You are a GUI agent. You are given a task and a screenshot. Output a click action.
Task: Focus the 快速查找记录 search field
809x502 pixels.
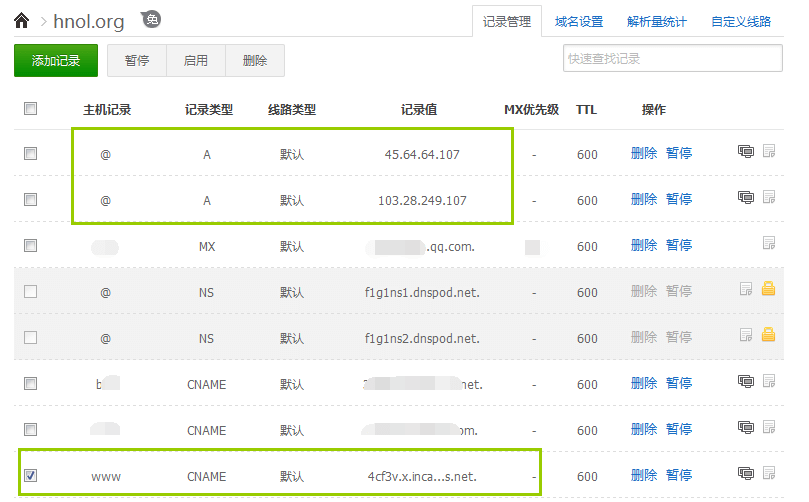click(x=673, y=58)
